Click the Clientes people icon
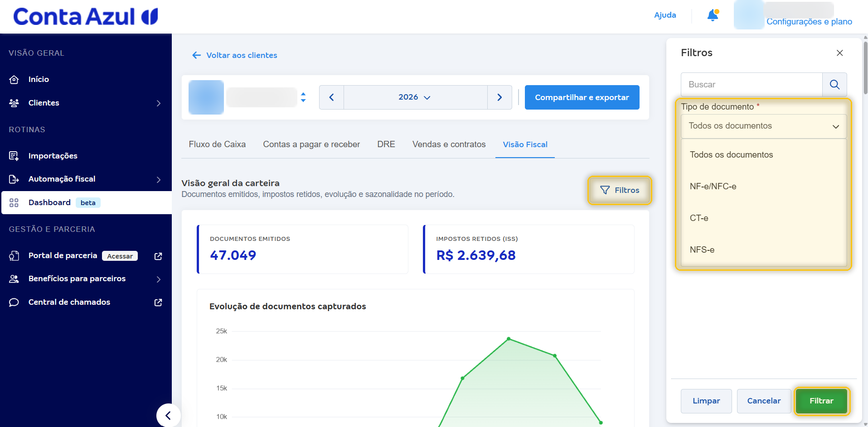 click(x=14, y=103)
